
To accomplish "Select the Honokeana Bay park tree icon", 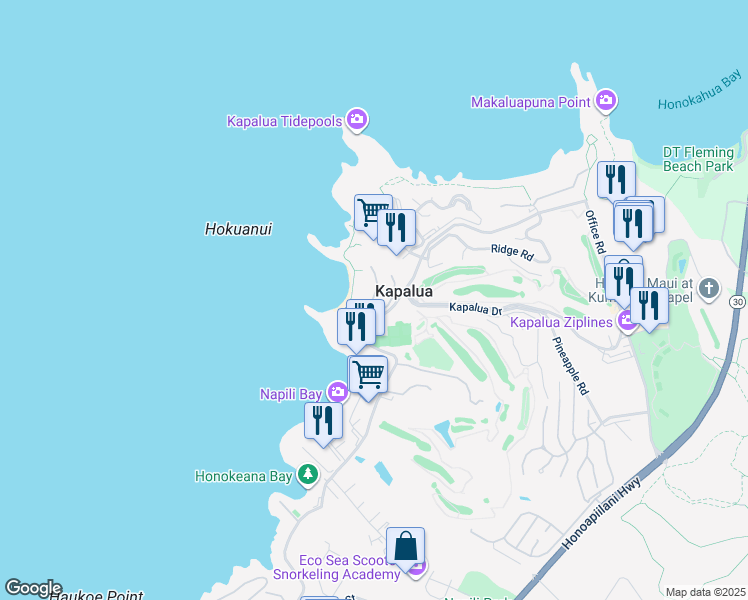I will pyautogui.click(x=308, y=476).
